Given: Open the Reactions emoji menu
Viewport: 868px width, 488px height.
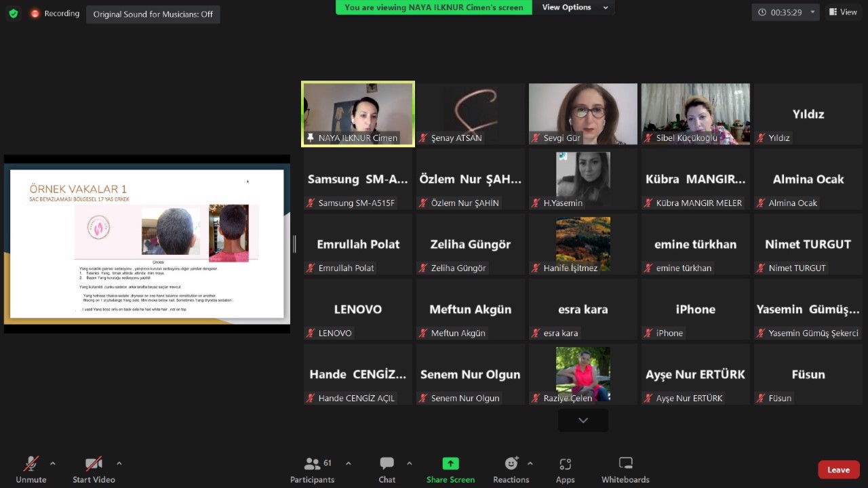Looking at the screenshot, I should [x=511, y=464].
